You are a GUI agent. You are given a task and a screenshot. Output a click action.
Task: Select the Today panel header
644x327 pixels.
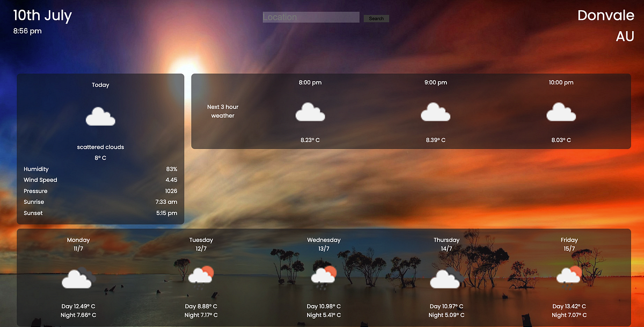[100, 85]
